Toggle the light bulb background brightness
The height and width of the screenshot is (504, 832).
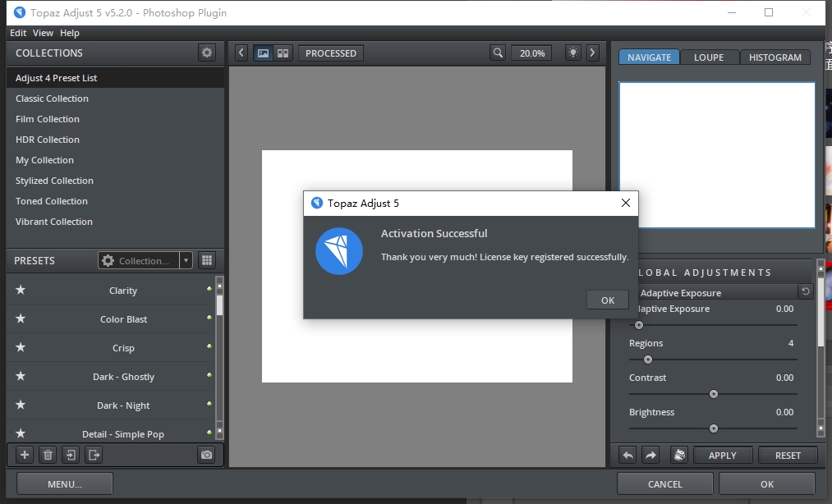coord(572,53)
